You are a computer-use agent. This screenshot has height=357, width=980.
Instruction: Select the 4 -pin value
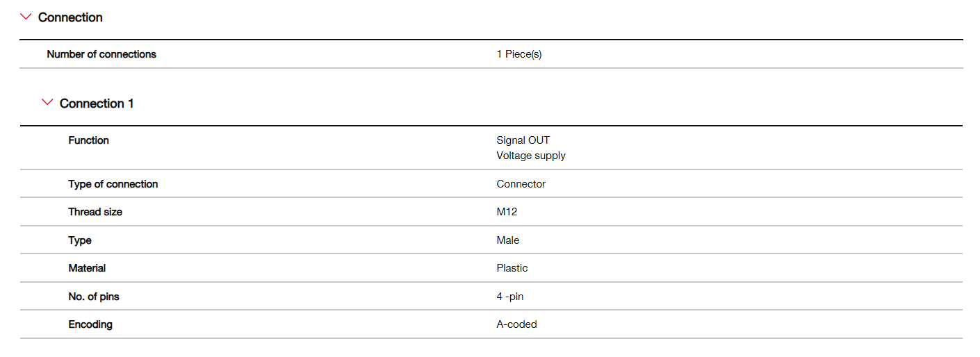(x=509, y=297)
